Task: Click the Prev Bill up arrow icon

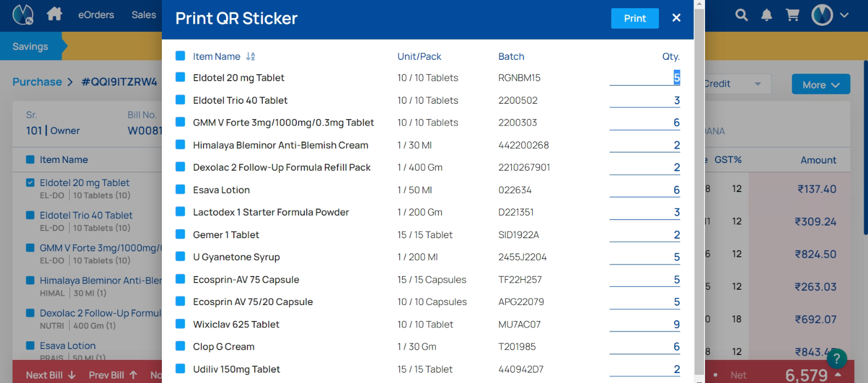Action: tap(133, 375)
